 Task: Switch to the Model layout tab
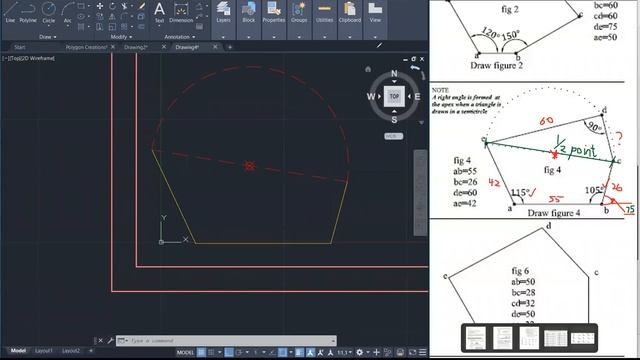(18, 351)
